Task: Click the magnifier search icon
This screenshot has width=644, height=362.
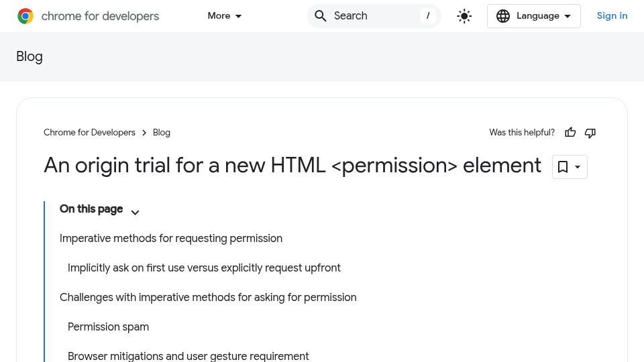Action: click(321, 16)
